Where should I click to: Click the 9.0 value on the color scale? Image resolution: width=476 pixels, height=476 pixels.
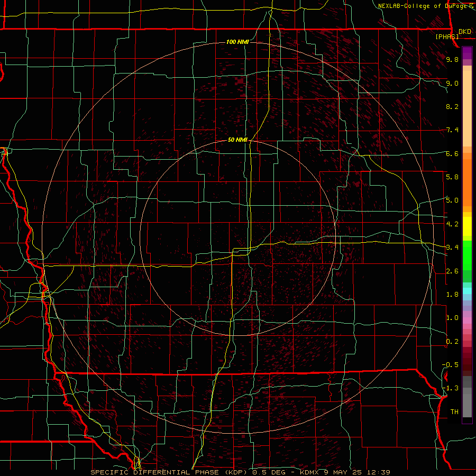(x=452, y=83)
